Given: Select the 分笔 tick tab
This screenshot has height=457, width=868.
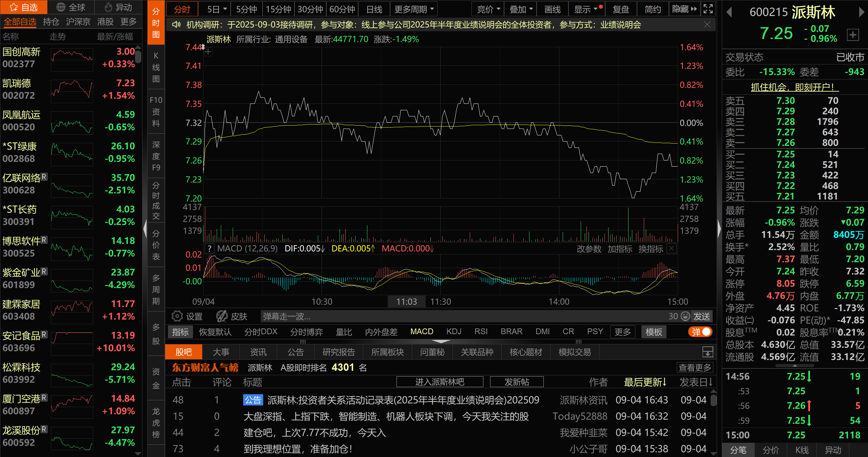Looking at the screenshot, I should [738, 450].
